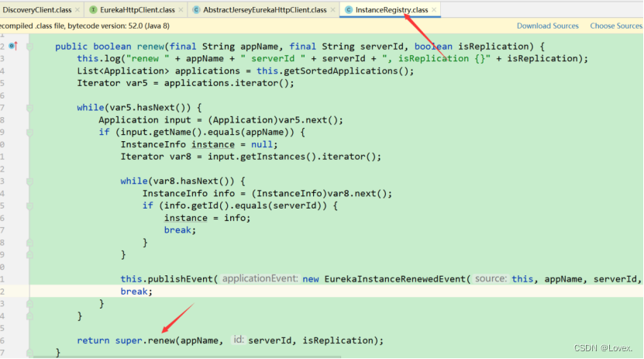644x359 pixels.
Task: Click the class icon on AbstractJerseyEurekaHttpClient tab
Action: coord(196,10)
